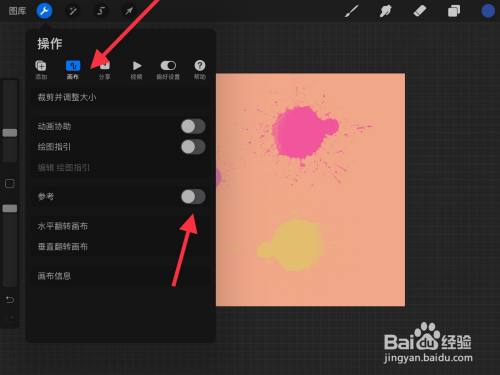The width and height of the screenshot is (500, 375).
Task: Open the magic wand Adjustments menu
Action: (x=73, y=11)
